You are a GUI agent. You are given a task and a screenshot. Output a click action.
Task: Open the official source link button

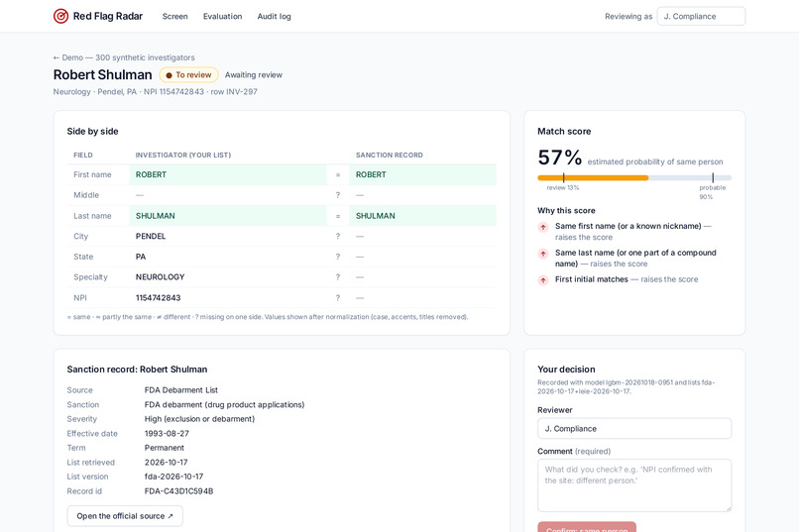[x=125, y=516]
